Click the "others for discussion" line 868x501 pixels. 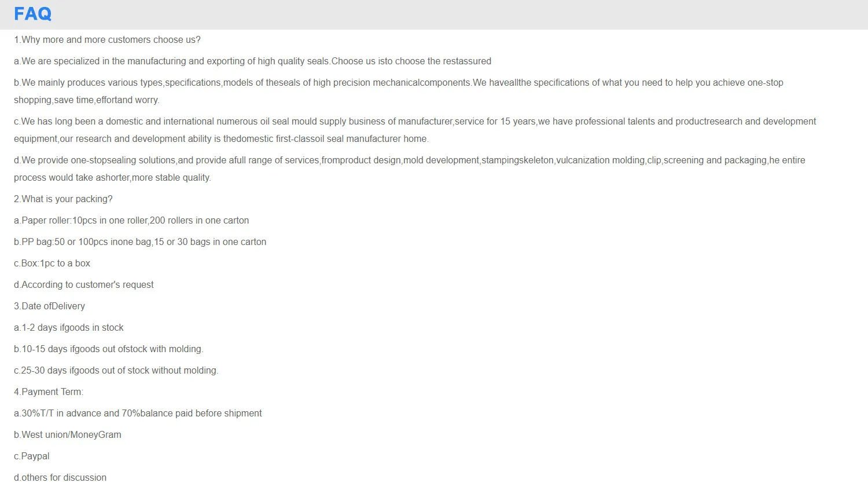click(60, 478)
